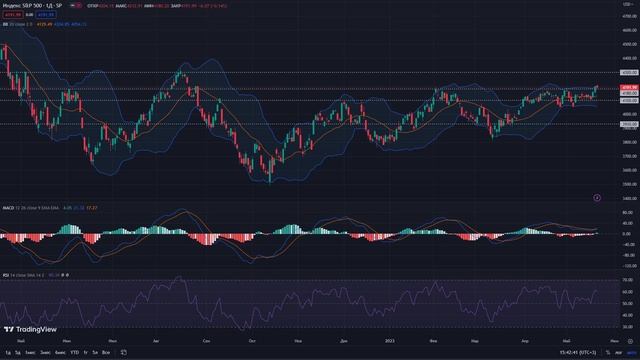
Task: Click the blue buy price box
Action: pyautogui.click(x=46, y=15)
